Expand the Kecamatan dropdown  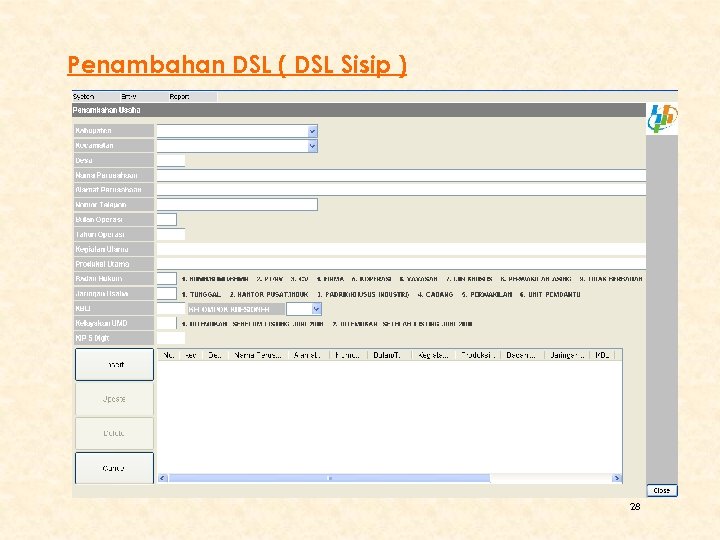pyautogui.click(x=312, y=146)
